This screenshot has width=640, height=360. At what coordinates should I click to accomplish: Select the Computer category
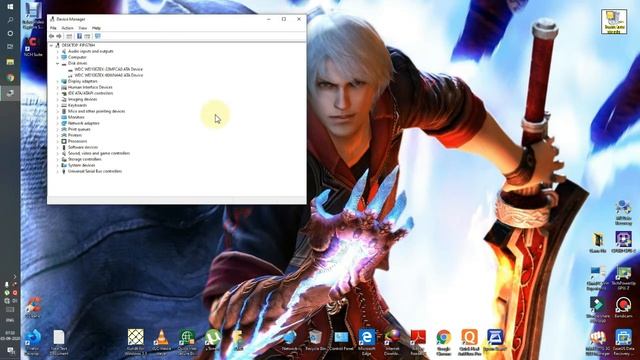pos(77,58)
